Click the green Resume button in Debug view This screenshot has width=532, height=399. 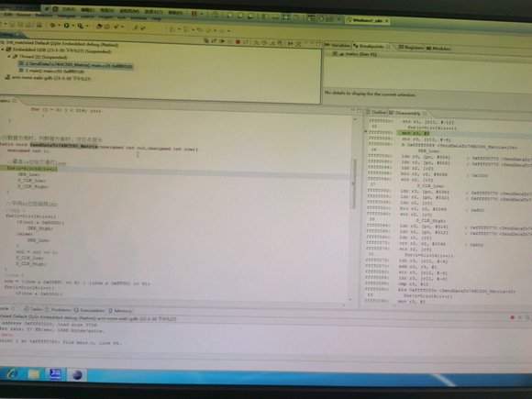(222, 41)
